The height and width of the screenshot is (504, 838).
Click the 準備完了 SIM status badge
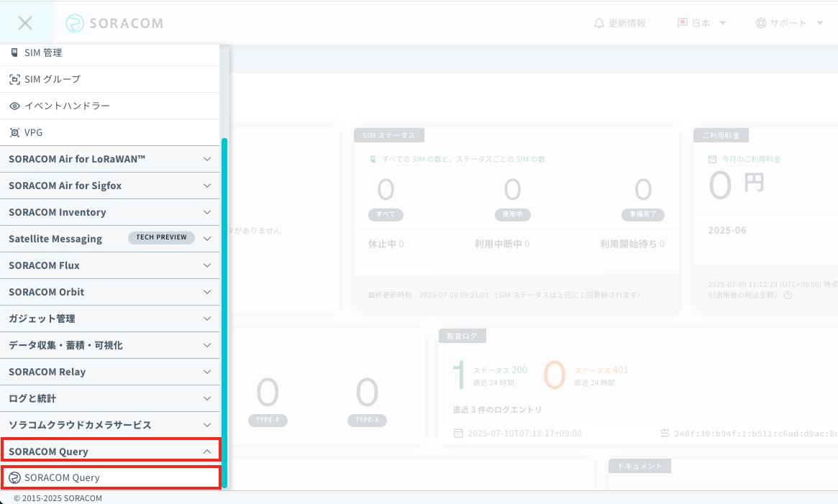point(643,214)
